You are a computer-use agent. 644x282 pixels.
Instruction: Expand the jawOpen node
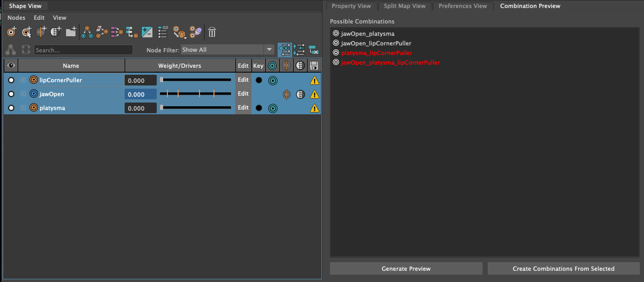coord(23,94)
